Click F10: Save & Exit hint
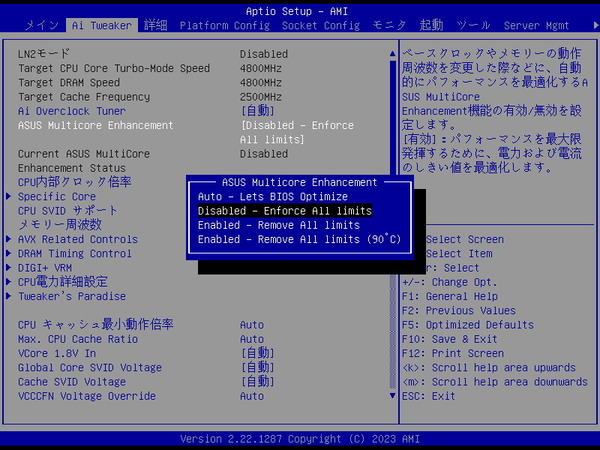 (x=450, y=339)
